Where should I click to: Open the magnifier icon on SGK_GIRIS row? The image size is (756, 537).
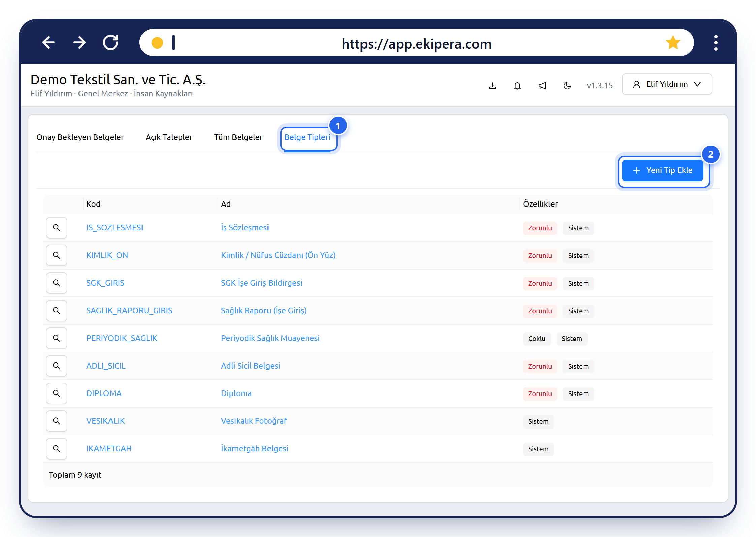57,283
